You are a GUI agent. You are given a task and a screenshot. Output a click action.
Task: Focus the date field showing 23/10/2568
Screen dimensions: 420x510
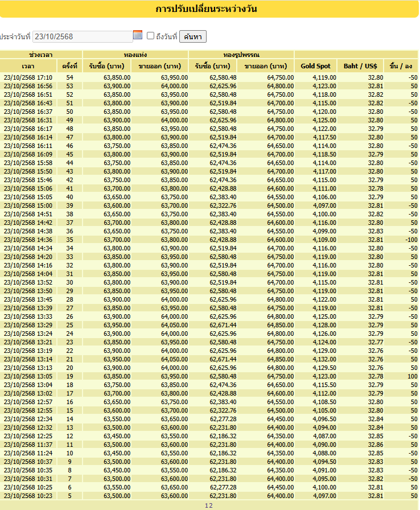tap(83, 36)
